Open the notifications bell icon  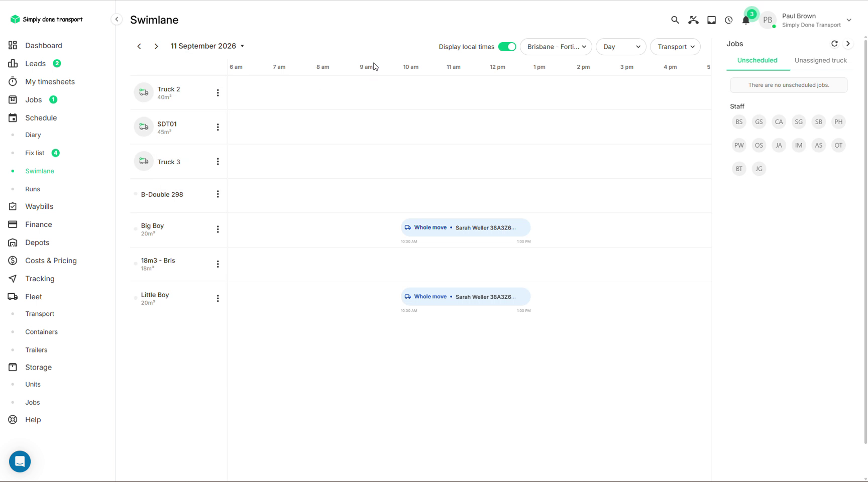coord(746,21)
